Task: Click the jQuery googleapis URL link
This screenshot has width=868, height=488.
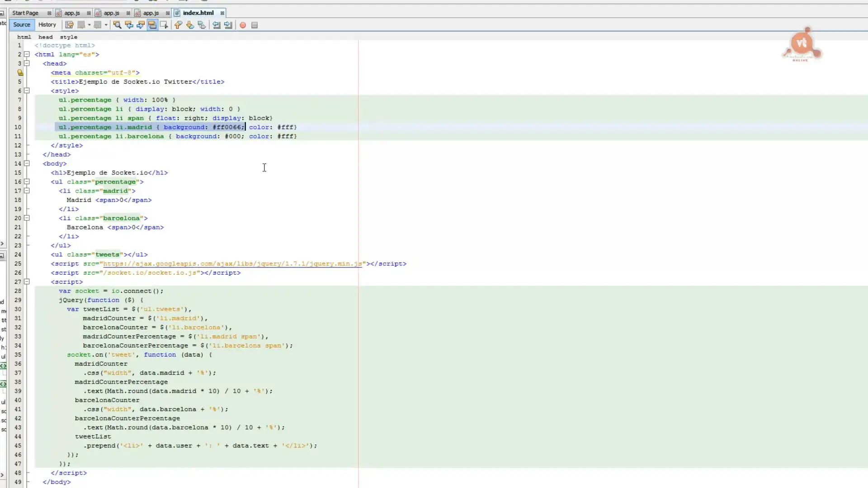Action: pos(233,264)
